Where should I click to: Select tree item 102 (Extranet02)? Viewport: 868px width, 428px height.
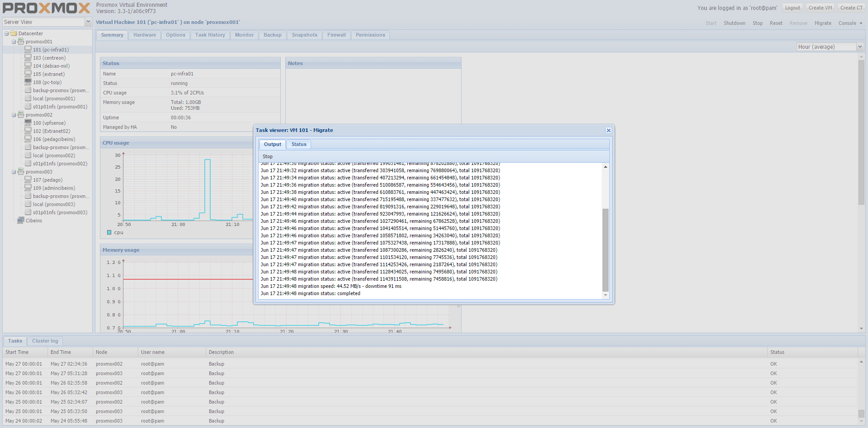(52, 131)
